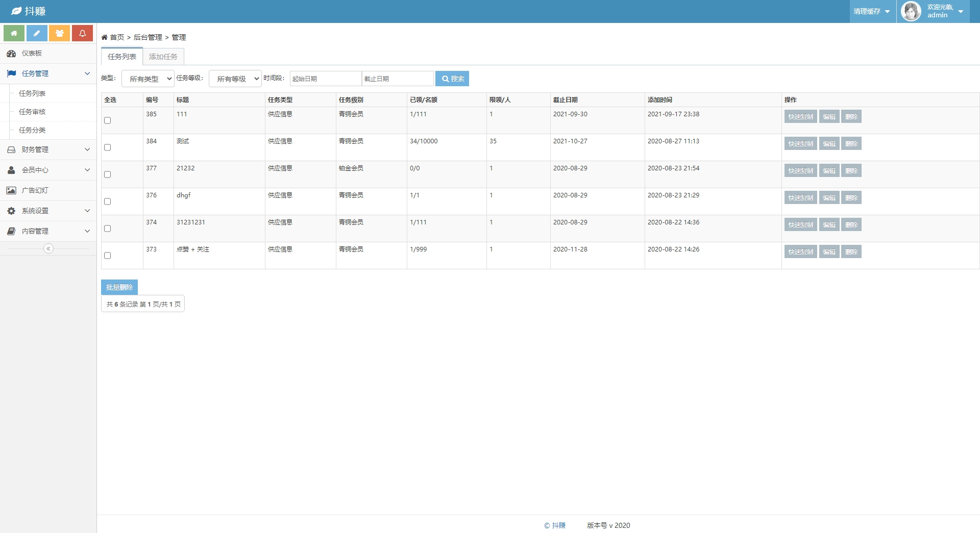
Task: Expand the 财务管理 sidebar menu
Action: pos(48,149)
